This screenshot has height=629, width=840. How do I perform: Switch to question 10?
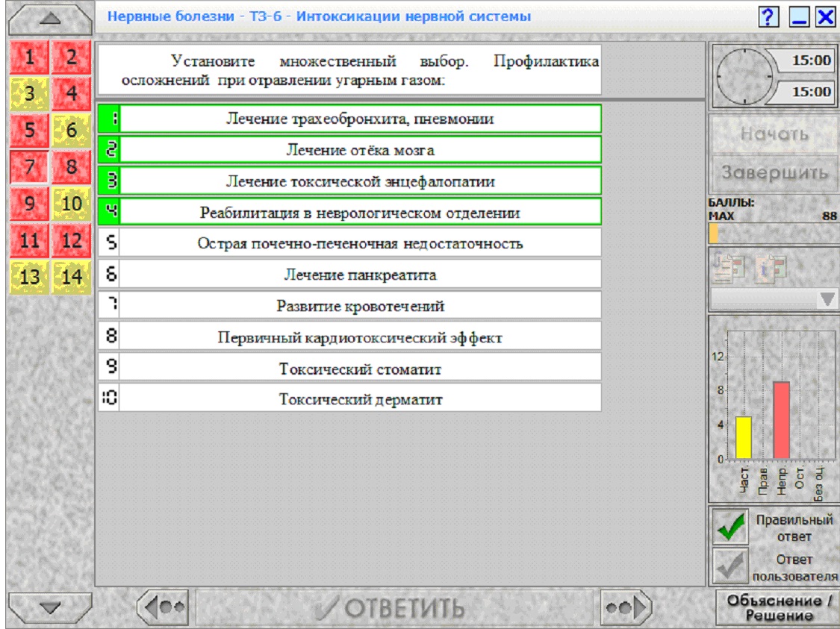click(71, 204)
